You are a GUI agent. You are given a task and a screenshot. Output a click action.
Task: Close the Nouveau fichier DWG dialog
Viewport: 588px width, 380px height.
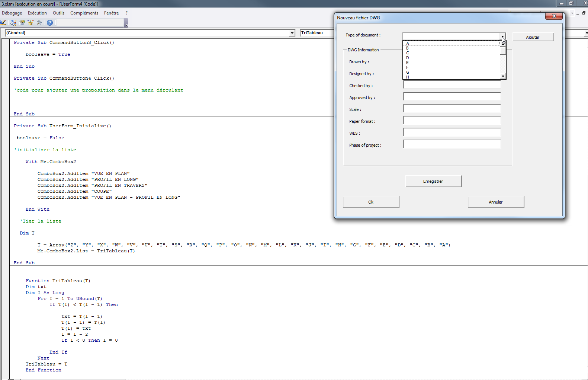[554, 16]
